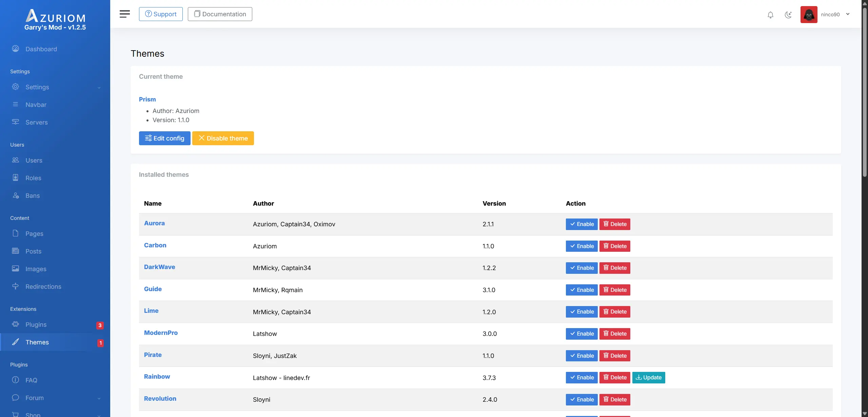This screenshot has height=417, width=868.
Task: Click the Images picture icon
Action: (15, 268)
